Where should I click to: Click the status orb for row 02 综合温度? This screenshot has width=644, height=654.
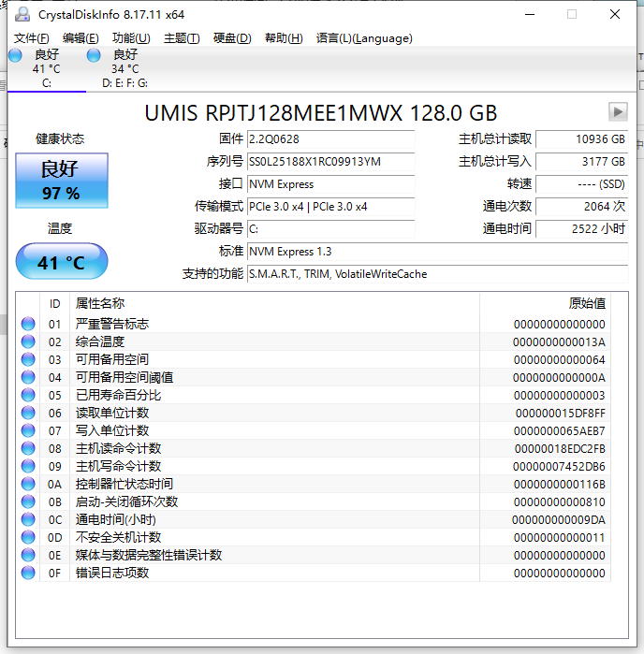(28, 342)
